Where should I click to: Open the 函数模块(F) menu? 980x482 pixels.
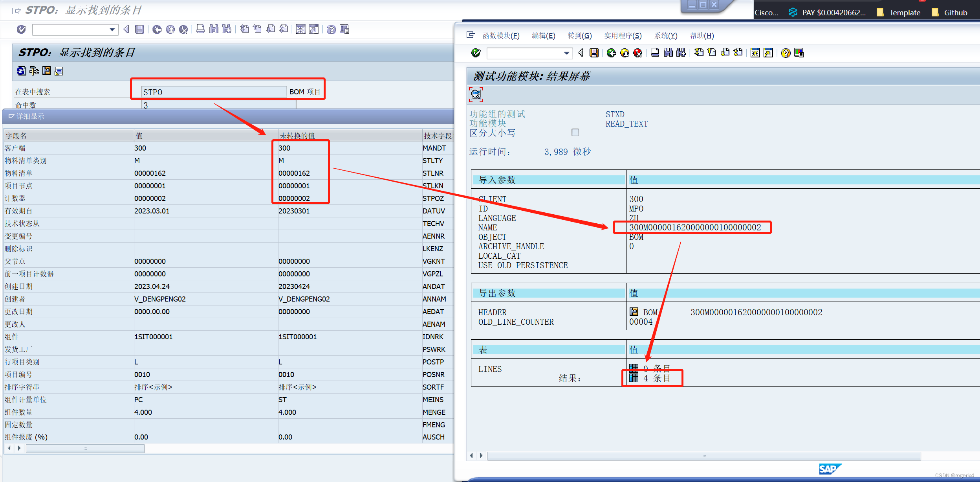501,36
